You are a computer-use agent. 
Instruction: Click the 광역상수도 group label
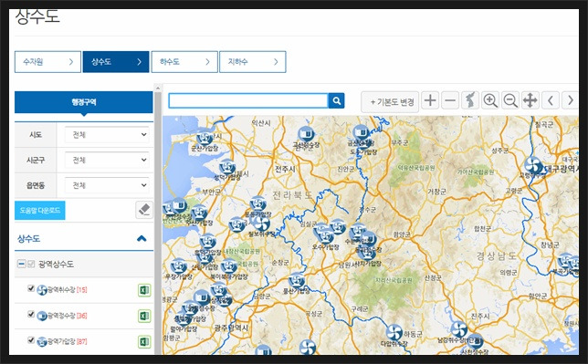[x=56, y=265]
